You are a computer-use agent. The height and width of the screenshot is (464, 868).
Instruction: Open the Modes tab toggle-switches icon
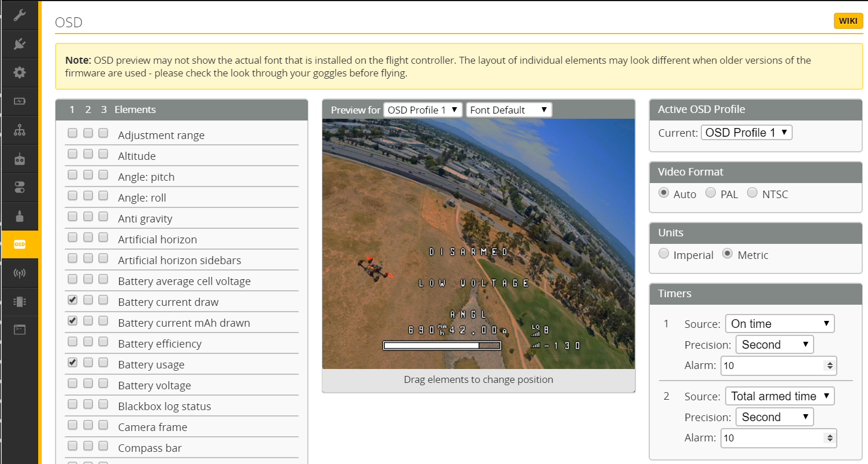(x=20, y=187)
